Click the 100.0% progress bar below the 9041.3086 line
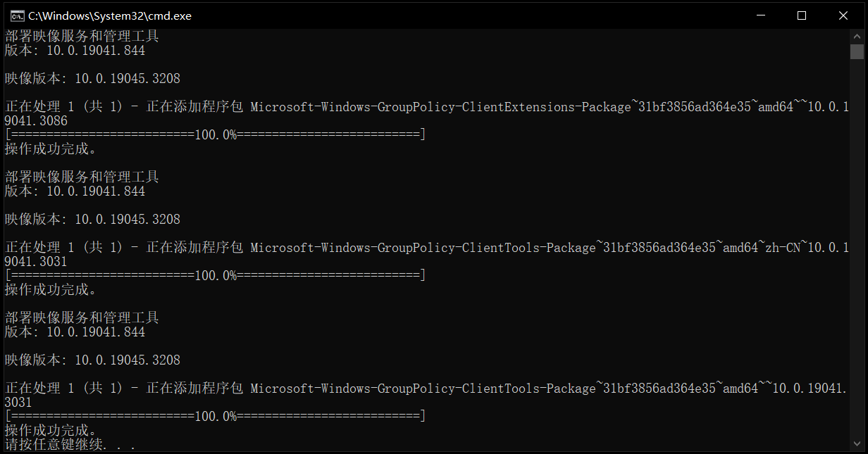This screenshot has width=868, height=454. tap(216, 135)
